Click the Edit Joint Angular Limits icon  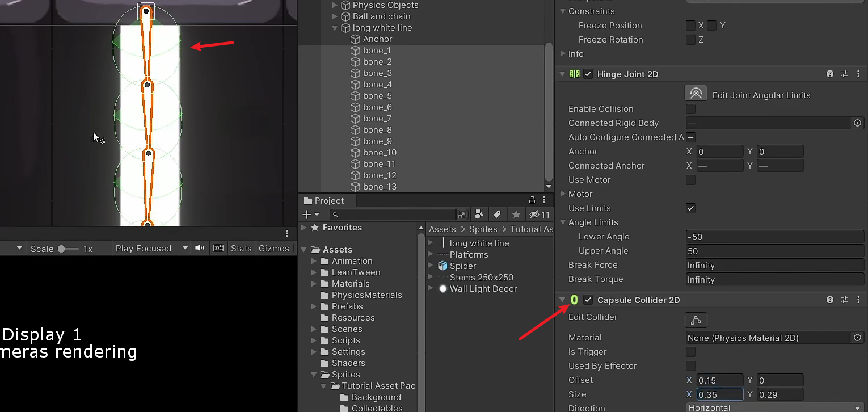[696, 93]
